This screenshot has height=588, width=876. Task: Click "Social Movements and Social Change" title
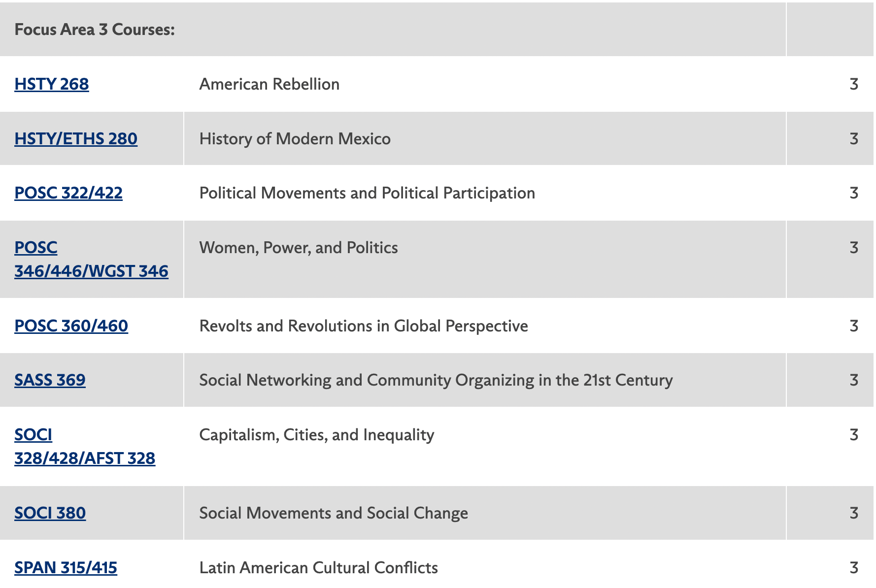pos(334,513)
